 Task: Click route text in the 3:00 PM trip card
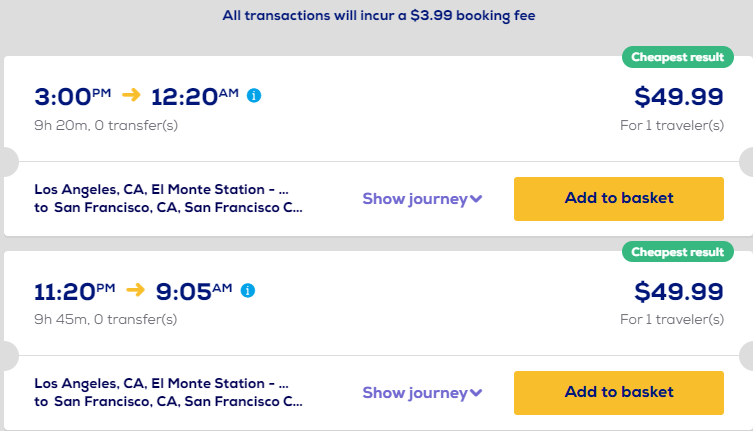[x=168, y=198]
